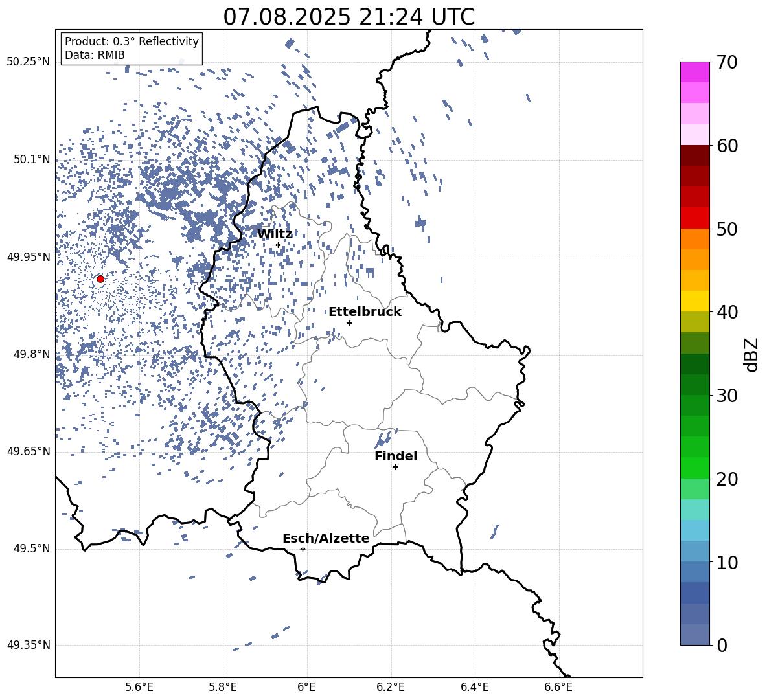Screen dimensions: 767x700
Task: Click the Wiltz cross marker
Action: point(279,245)
